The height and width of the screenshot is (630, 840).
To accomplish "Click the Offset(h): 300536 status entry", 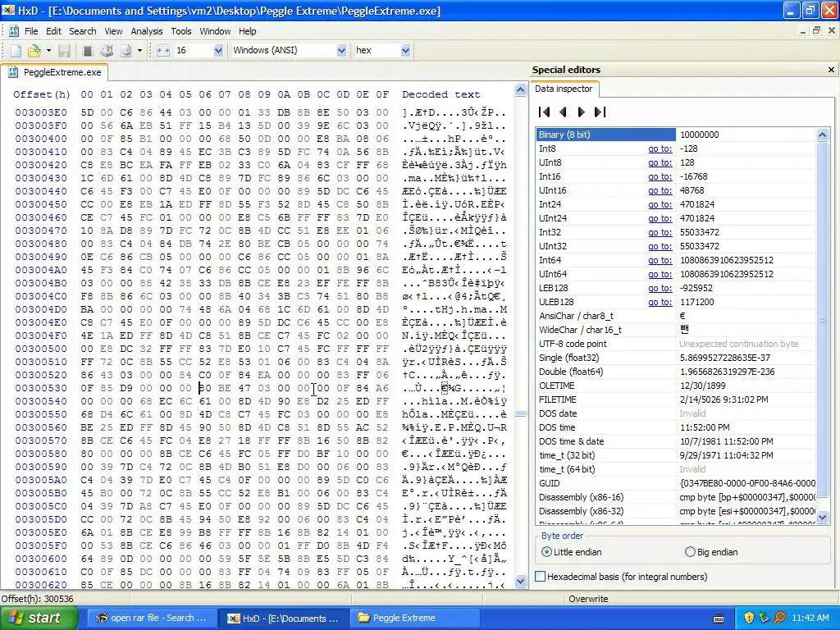I will pyautogui.click(x=38, y=599).
